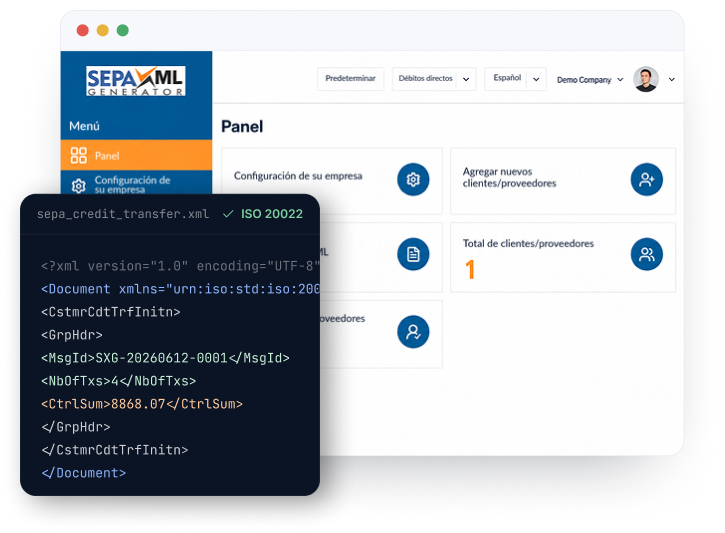This screenshot has width=725, height=533.
Task: Click Total de clientes/proveedores label
Action: [528, 243]
